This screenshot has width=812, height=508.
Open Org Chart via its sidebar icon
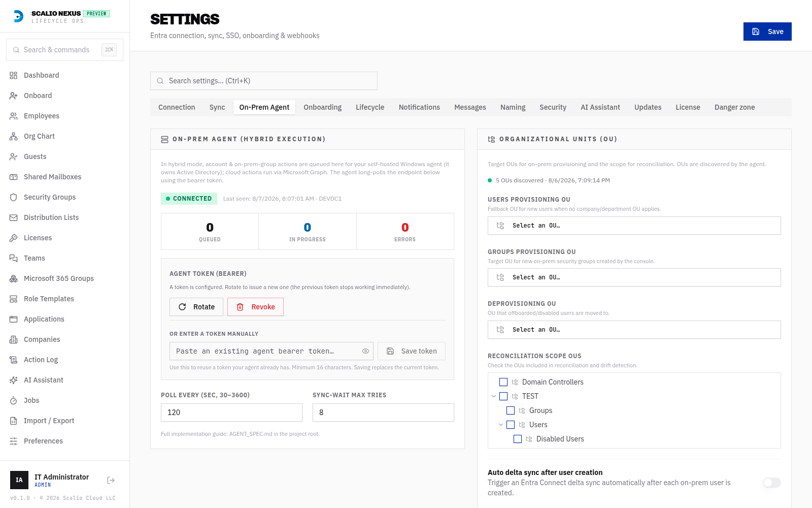(x=14, y=136)
